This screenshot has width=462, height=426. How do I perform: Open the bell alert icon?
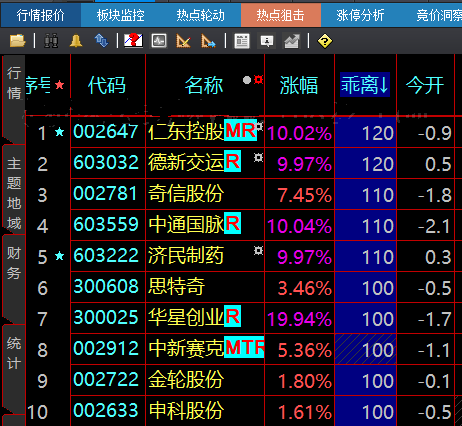[76, 41]
